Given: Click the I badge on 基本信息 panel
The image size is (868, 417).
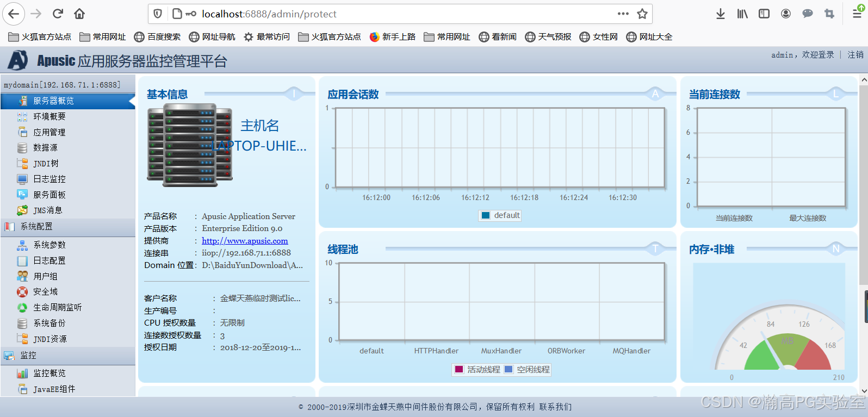Looking at the screenshot, I should [294, 94].
